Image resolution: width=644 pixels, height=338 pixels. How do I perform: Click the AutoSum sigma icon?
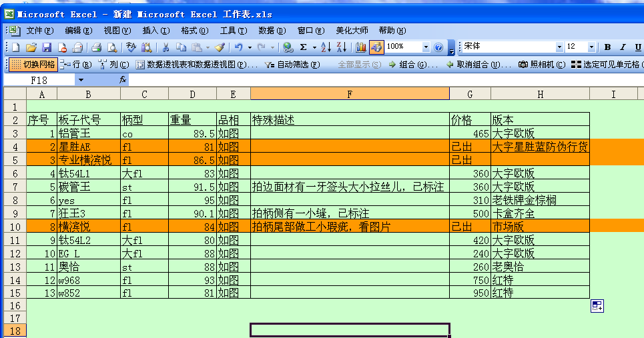point(304,47)
